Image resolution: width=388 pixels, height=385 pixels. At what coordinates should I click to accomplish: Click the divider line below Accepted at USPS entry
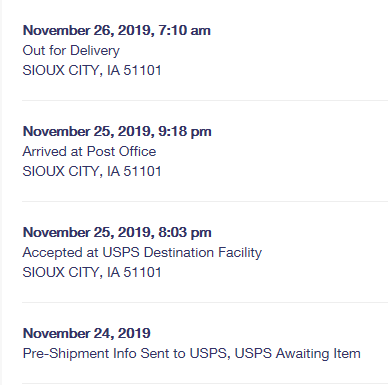click(205, 302)
